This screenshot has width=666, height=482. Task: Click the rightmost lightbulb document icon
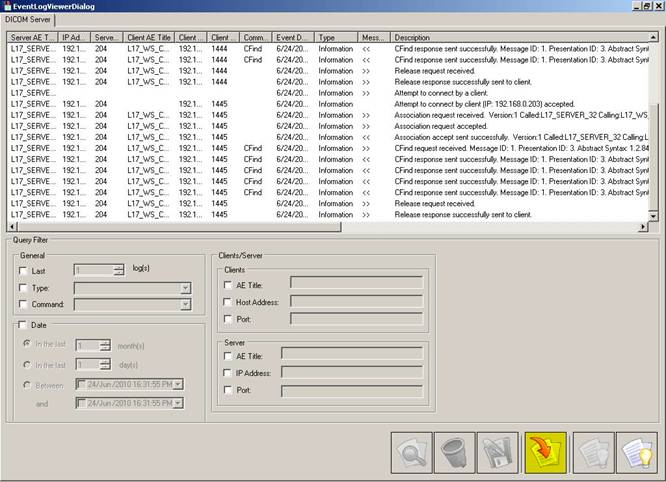click(x=636, y=453)
